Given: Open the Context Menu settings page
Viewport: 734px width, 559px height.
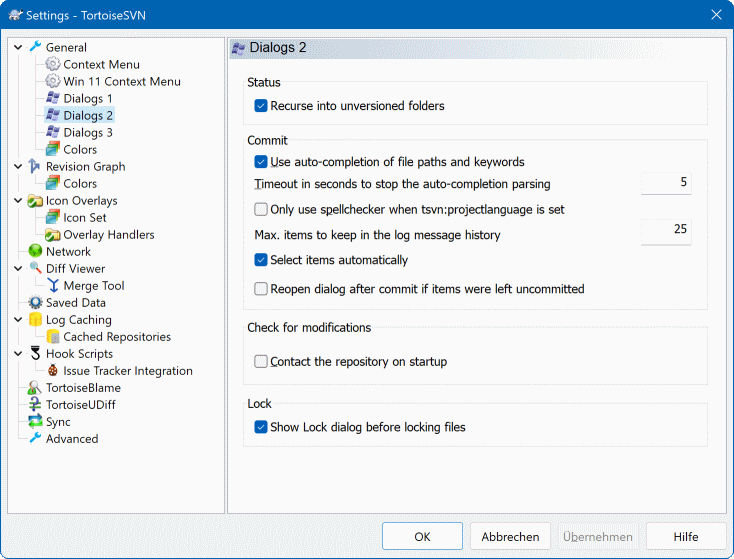Looking at the screenshot, I should (x=102, y=64).
